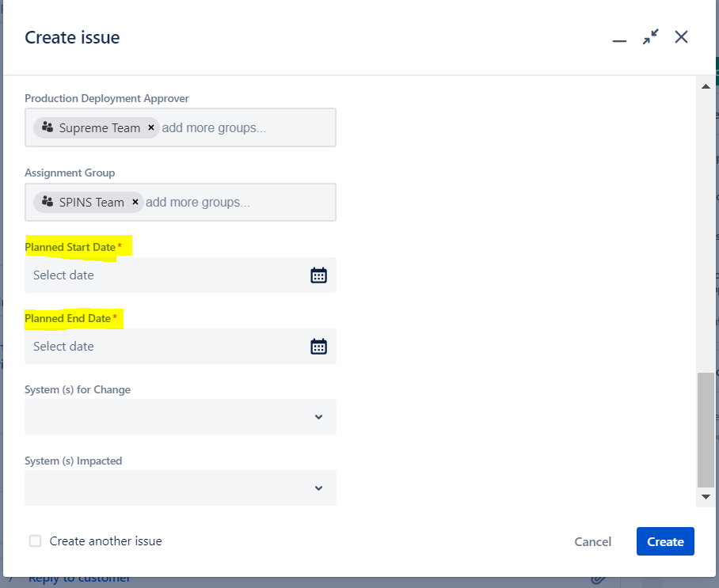The height and width of the screenshot is (588, 719).
Task: Check the Create another issue checkbox
Action: [x=35, y=541]
